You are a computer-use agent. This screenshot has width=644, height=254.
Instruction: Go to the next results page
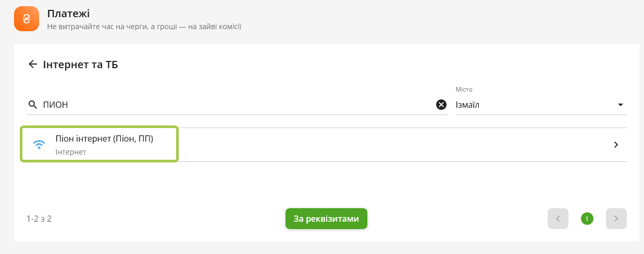[616, 219]
